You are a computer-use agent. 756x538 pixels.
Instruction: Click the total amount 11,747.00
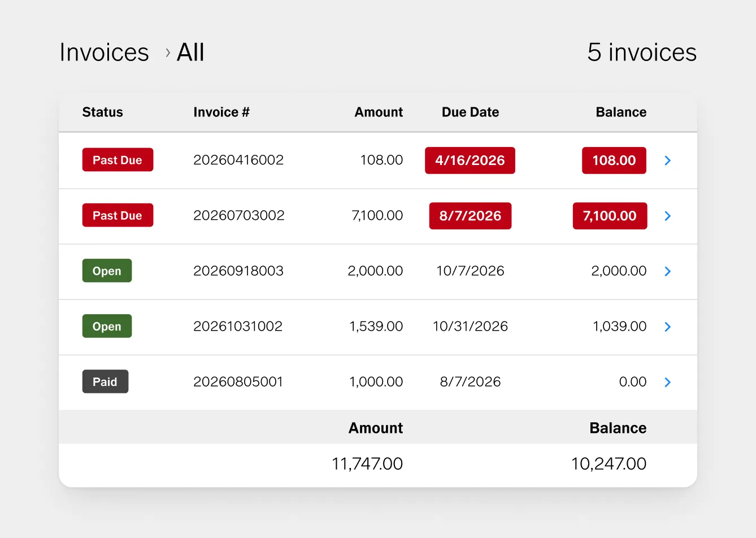click(367, 464)
